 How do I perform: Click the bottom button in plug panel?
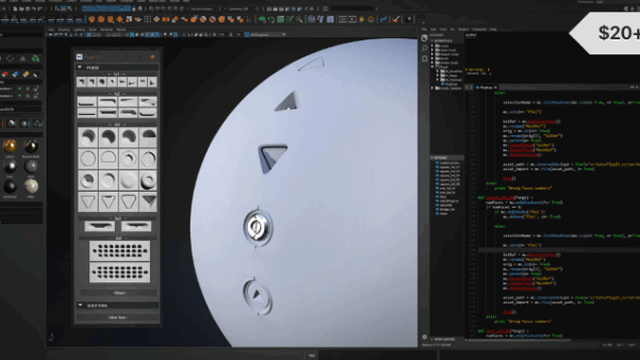[118, 317]
